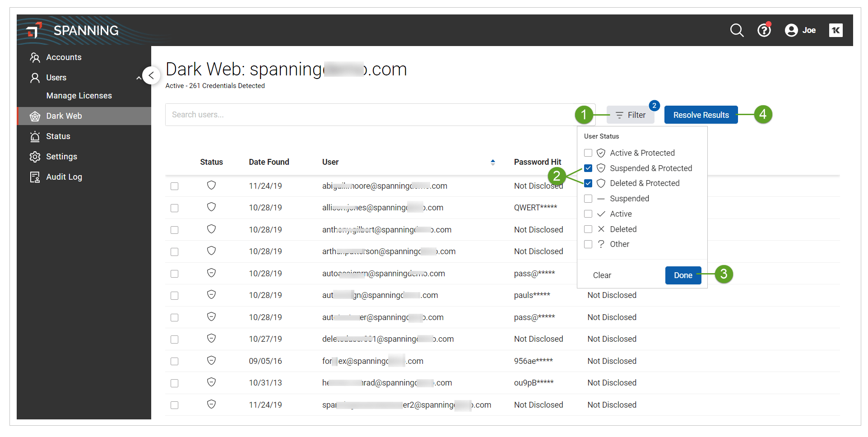The image size is (868, 437).
Task: Open search with the magnifier icon
Action: coord(736,30)
